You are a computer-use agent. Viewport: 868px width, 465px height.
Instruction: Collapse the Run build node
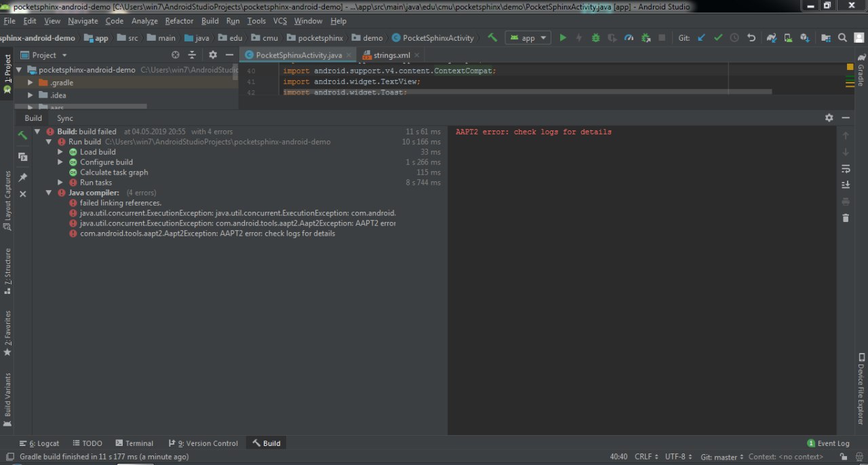[49, 142]
